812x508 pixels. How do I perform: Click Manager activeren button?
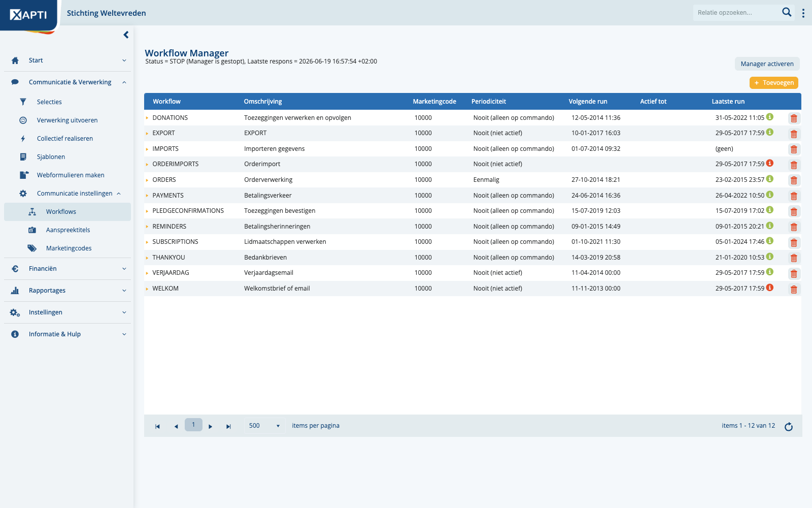[767, 64]
